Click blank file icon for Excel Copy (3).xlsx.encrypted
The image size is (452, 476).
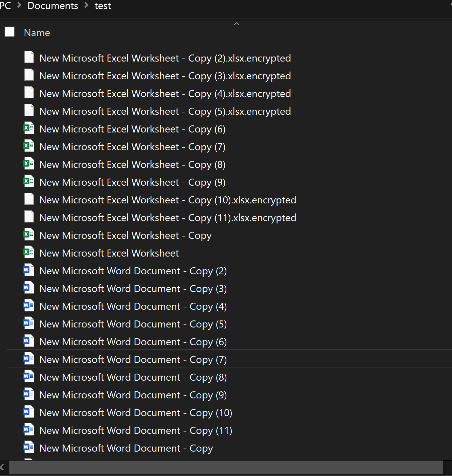click(29, 75)
